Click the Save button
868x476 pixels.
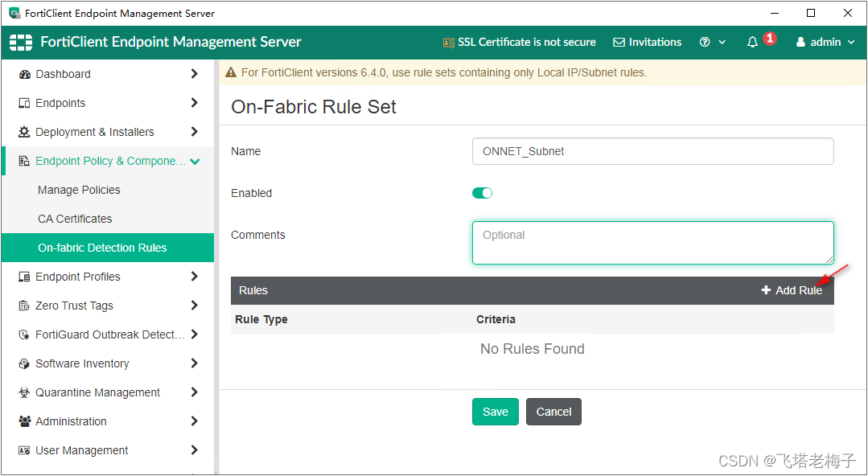click(x=496, y=412)
